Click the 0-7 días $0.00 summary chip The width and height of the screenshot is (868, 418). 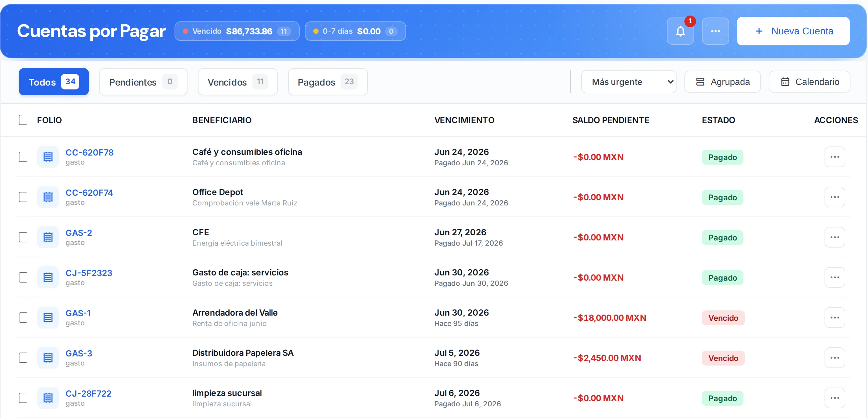(355, 31)
